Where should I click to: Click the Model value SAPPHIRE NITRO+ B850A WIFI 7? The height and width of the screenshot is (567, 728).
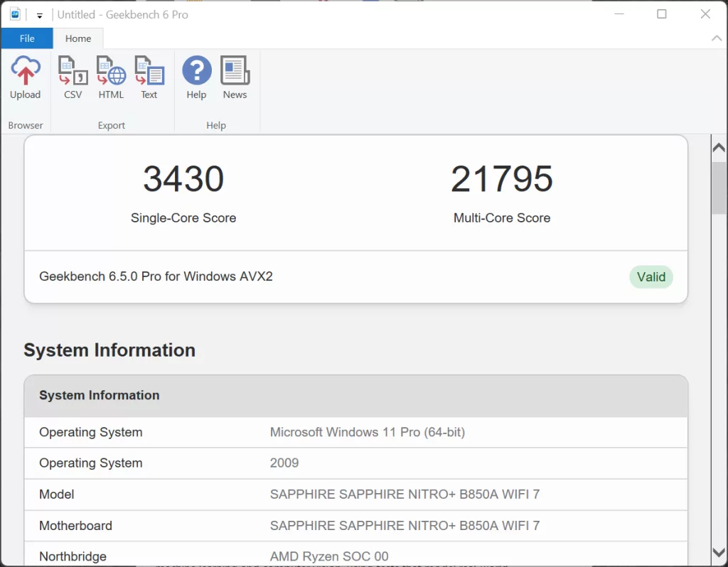tap(405, 495)
